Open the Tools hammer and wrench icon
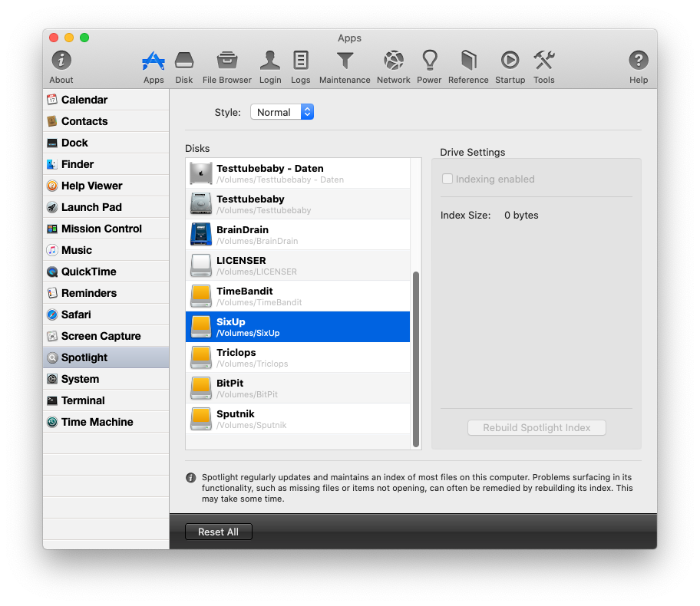This screenshot has height=606, width=700. [543, 67]
